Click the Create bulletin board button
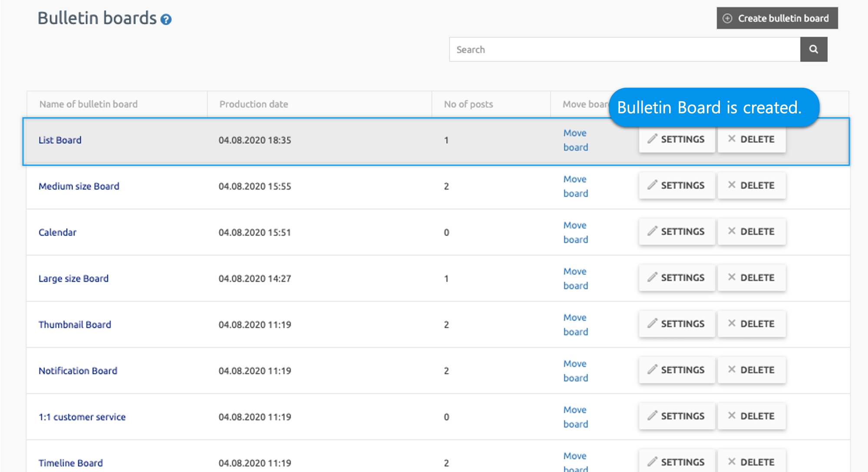868x472 pixels. tap(777, 18)
